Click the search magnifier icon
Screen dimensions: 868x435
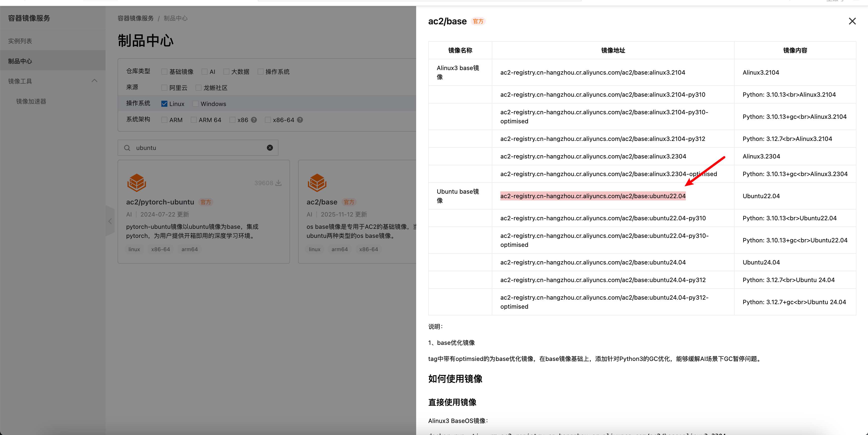[127, 148]
